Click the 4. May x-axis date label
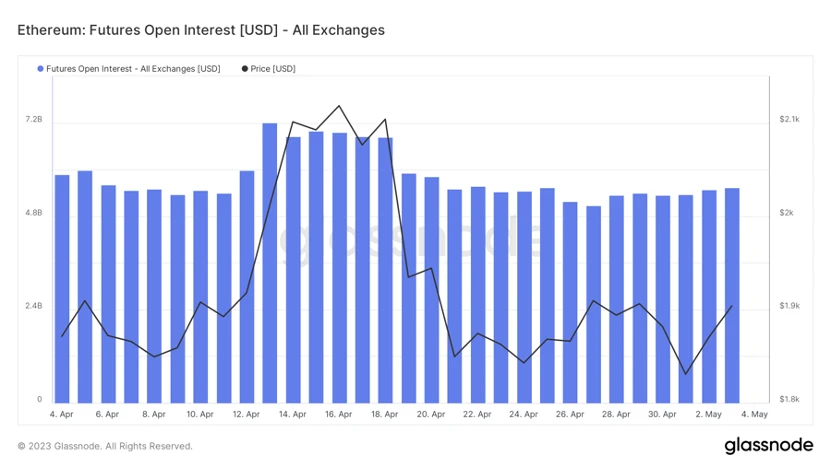 pos(755,414)
